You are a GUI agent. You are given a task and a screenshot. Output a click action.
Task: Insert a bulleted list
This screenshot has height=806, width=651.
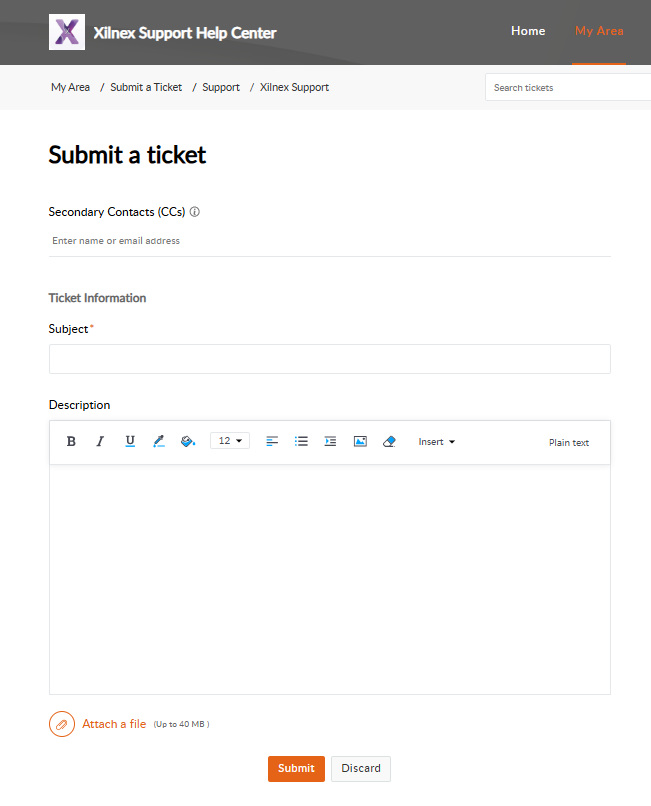tap(301, 441)
